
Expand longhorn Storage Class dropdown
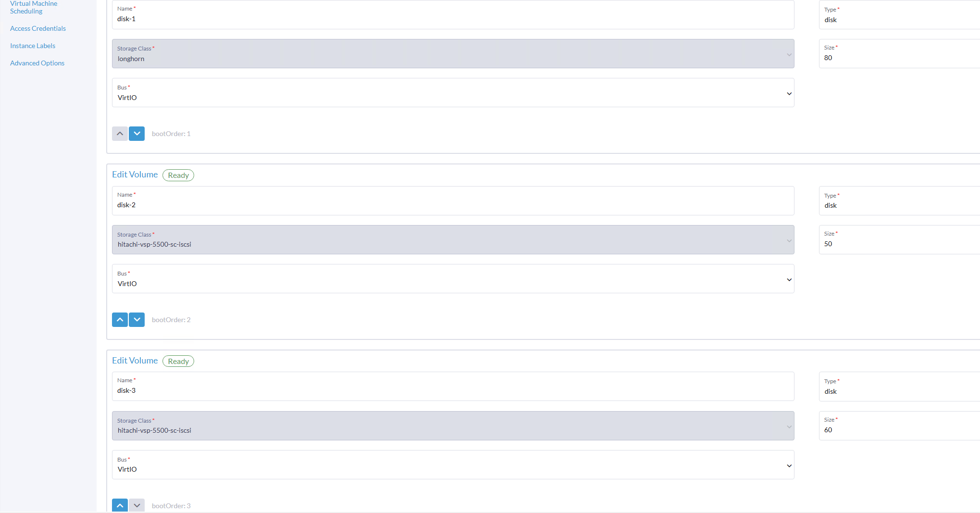click(x=453, y=54)
